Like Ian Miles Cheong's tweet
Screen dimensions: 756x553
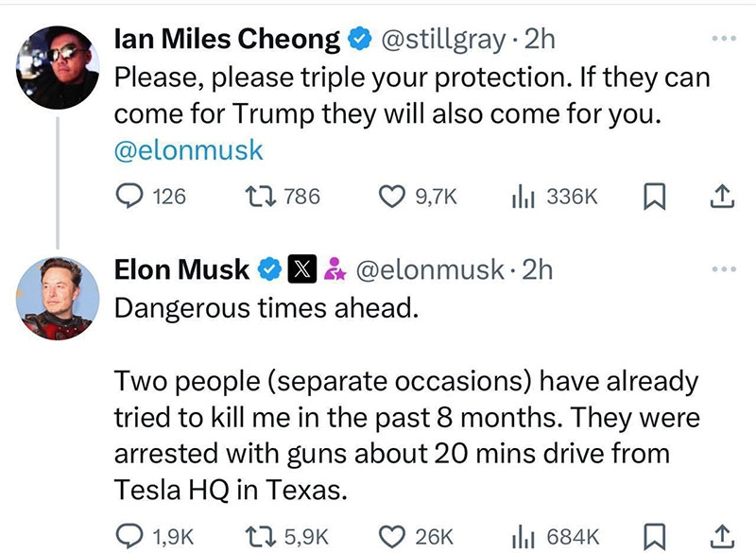391,196
